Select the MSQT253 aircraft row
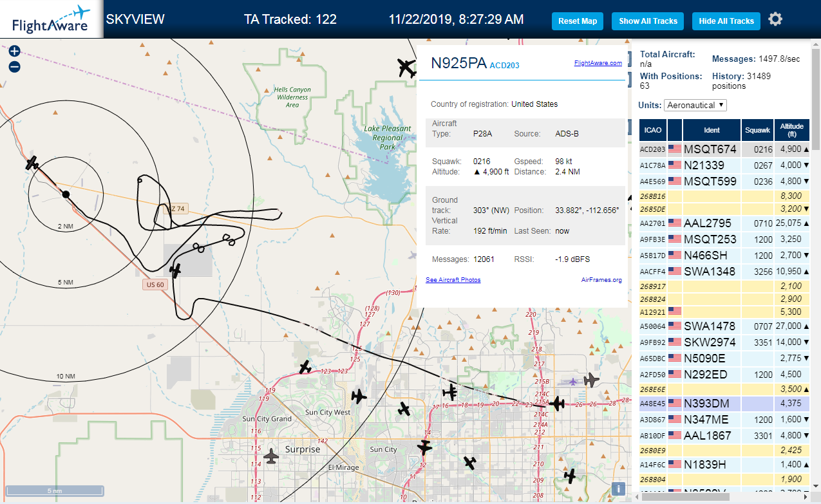Image resolution: width=821 pixels, height=504 pixels. [724, 239]
